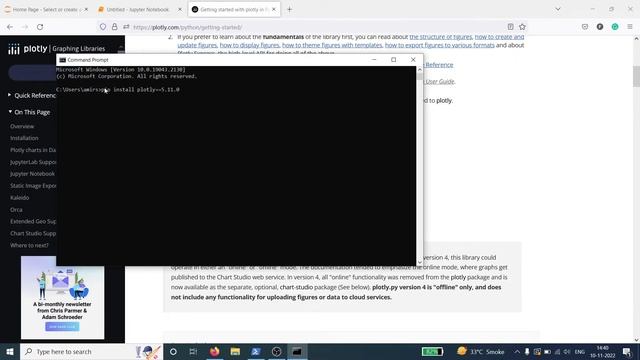
Task: Click the Command Prompt vertical scrollbar
Action: pyautogui.click(x=420, y=166)
